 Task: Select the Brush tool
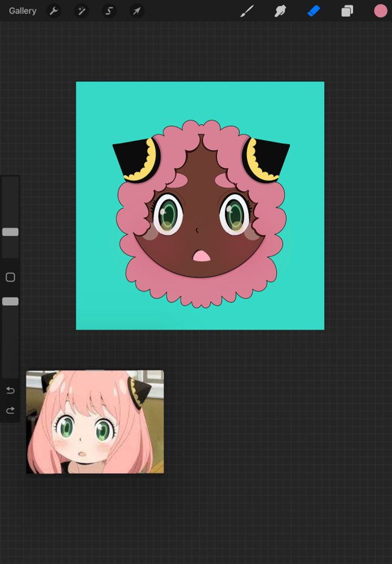click(247, 11)
